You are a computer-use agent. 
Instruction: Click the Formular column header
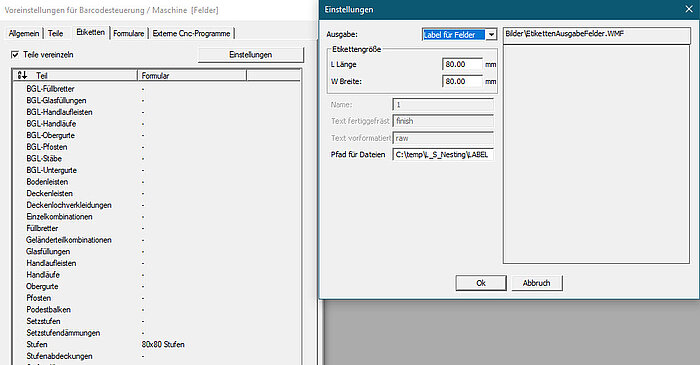(x=192, y=75)
